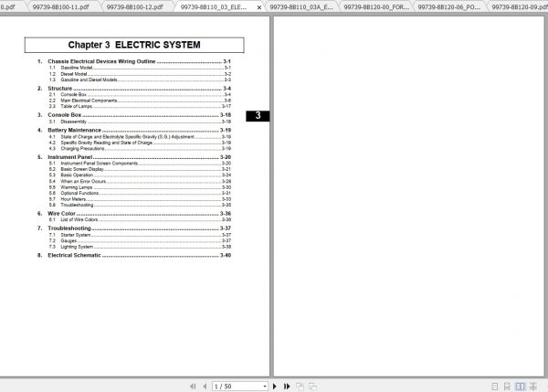Switch to 99739-8B100-12.pdf tab
This screenshot has width=548, height=392.
tap(135, 7)
